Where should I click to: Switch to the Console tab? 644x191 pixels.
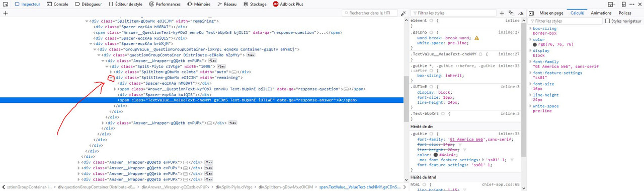point(57,4)
